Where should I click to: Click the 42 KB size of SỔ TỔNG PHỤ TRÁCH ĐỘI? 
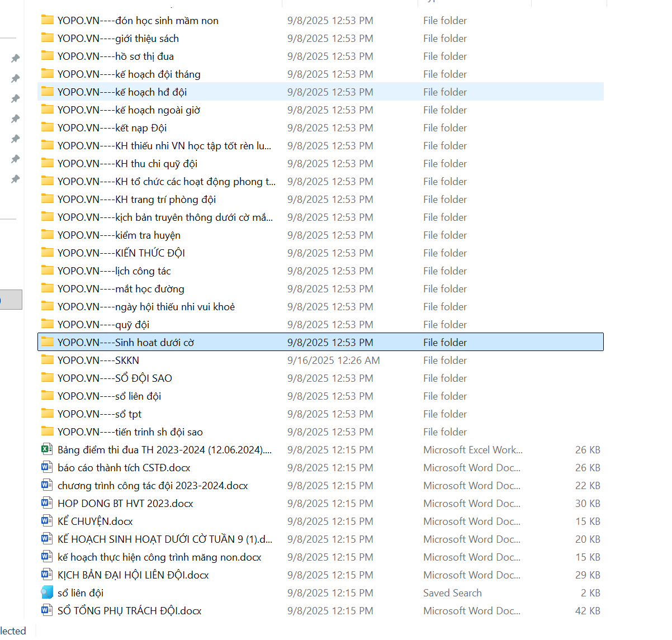tap(587, 611)
